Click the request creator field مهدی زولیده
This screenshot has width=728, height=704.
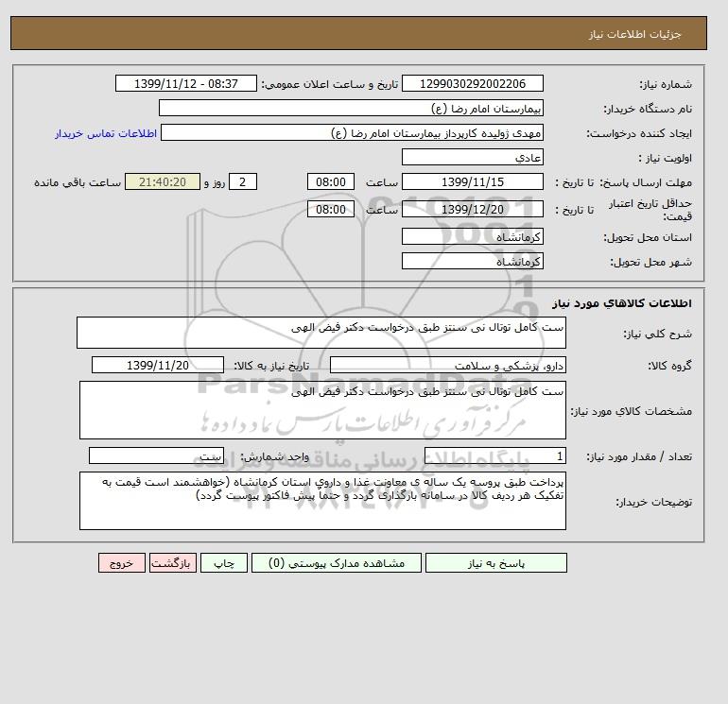click(x=352, y=132)
